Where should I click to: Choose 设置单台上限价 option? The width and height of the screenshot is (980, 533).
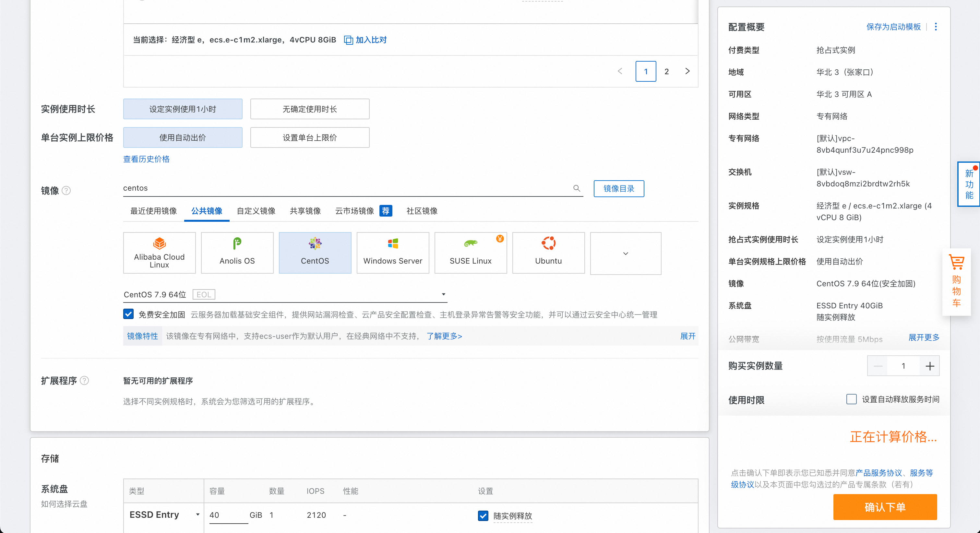pyautogui.click(x=310, y=138)
